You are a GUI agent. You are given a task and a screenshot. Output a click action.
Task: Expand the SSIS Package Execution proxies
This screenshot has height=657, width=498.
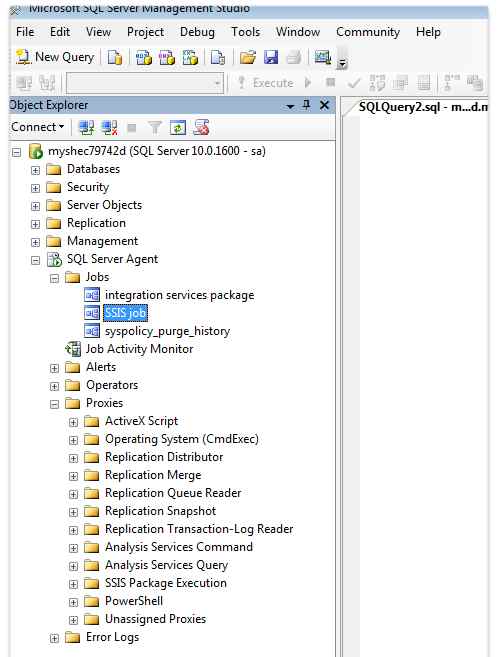point(73,585)
